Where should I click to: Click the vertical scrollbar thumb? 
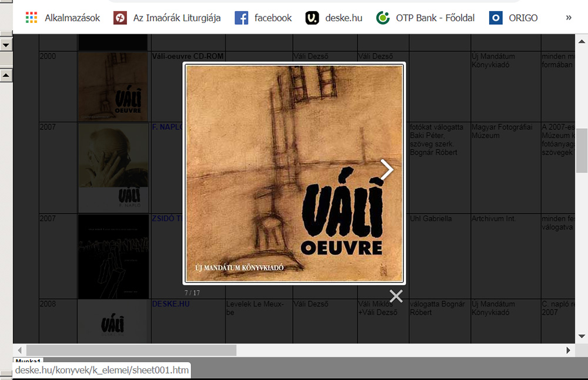[x=582, y=151]
